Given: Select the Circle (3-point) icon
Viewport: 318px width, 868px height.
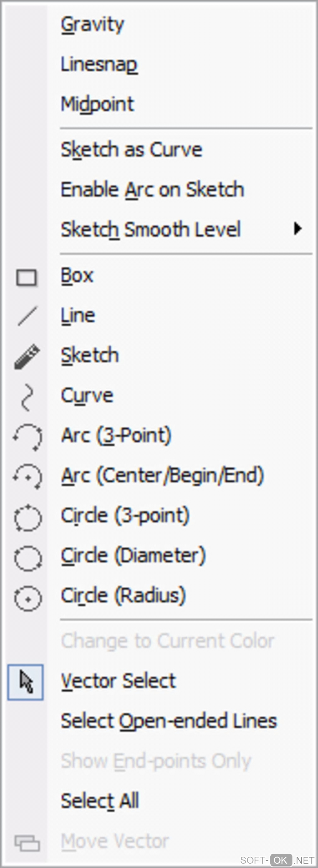Looking at the screenshot, I should coord(28,517).
